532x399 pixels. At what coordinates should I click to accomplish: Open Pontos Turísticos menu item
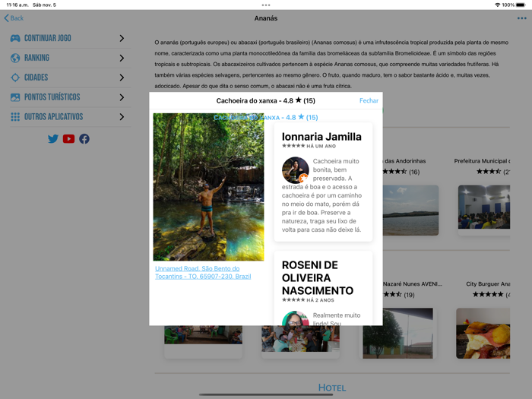click(x=71, y=97)
